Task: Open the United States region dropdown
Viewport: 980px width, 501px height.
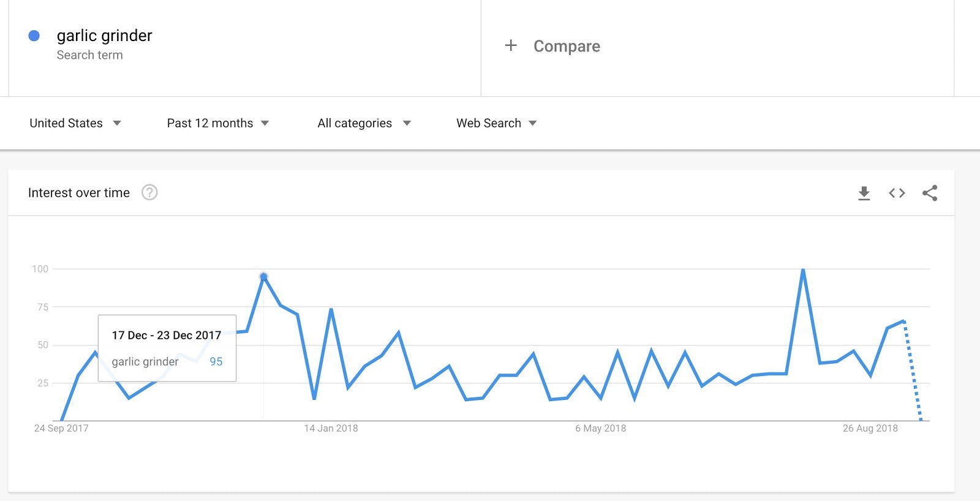Action: pyautogui.click(x=75, y=123)
